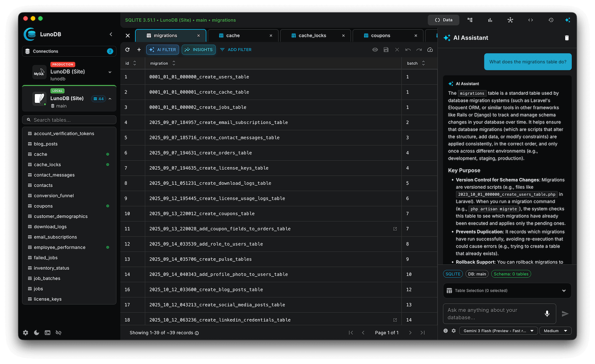
Task: Clear AI Assistant chat with trash icon
Action: coord(567,38)
